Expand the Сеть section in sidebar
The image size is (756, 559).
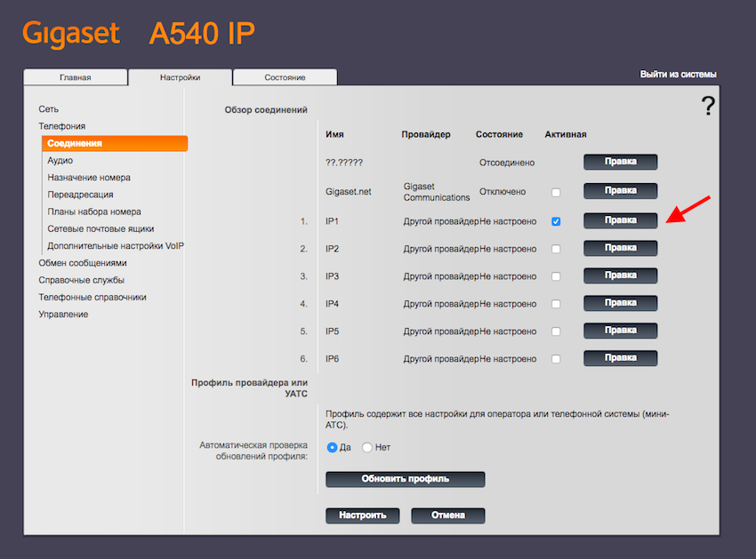(x=48, y=109)
